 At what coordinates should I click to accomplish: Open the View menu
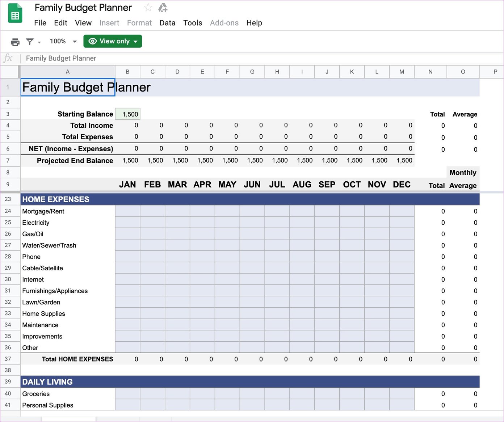(83, 23)
